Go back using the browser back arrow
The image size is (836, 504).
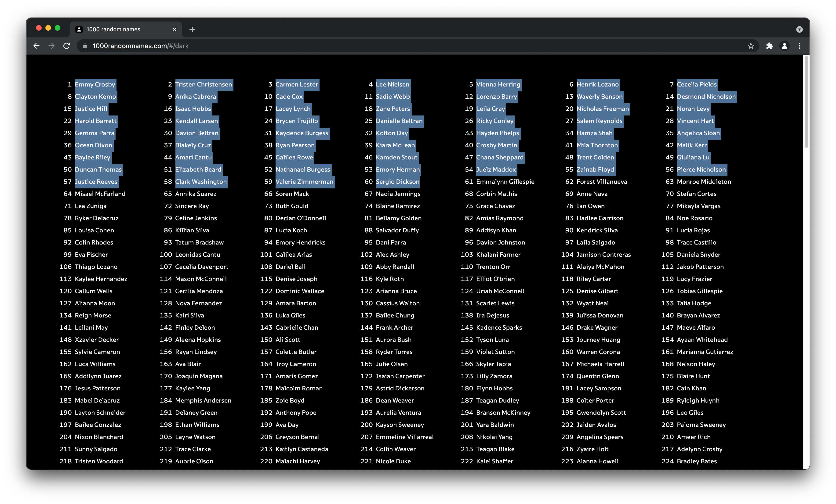[x=37, y=46]
